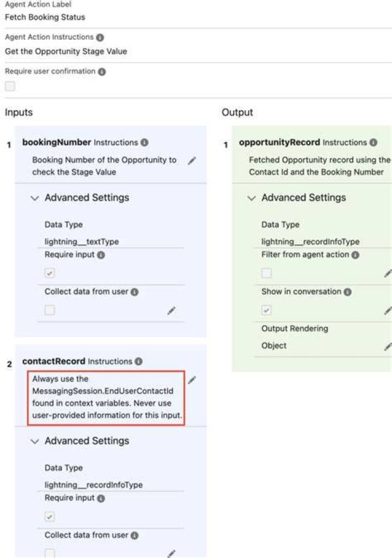Edit Output Rendering Object with pencil icon
The width and height of the screenshot is (392, 558).
[x=388, y=346]
